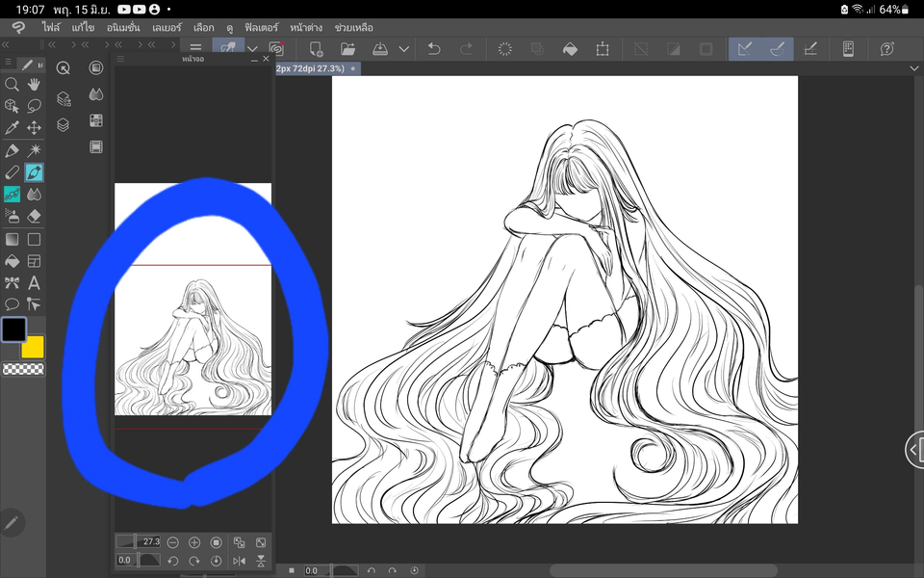
Task: Select the Fill bucket tool in tool palette
Action: pyautogui.click(x=12, y=261)
